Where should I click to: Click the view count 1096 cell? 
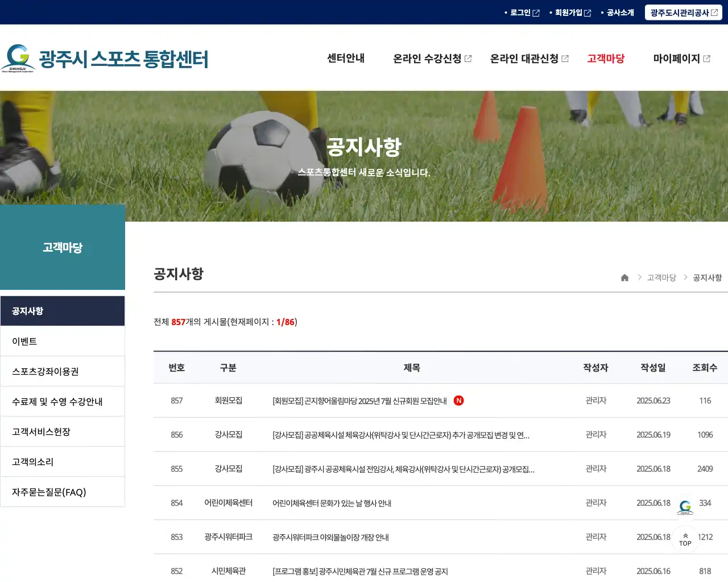pyautogui.click(x=705, y=435)
